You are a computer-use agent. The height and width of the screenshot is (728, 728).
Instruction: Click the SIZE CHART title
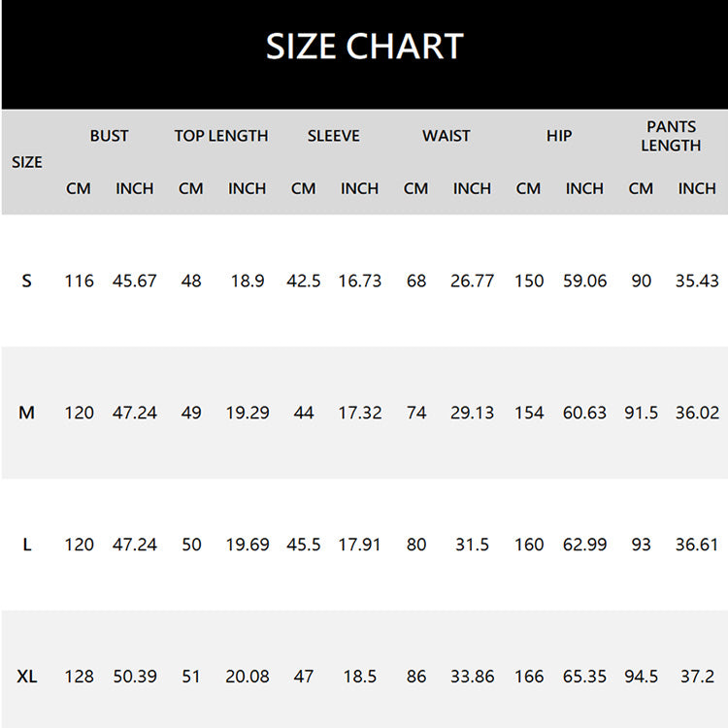pyautogui.click(x=364, y=46)
